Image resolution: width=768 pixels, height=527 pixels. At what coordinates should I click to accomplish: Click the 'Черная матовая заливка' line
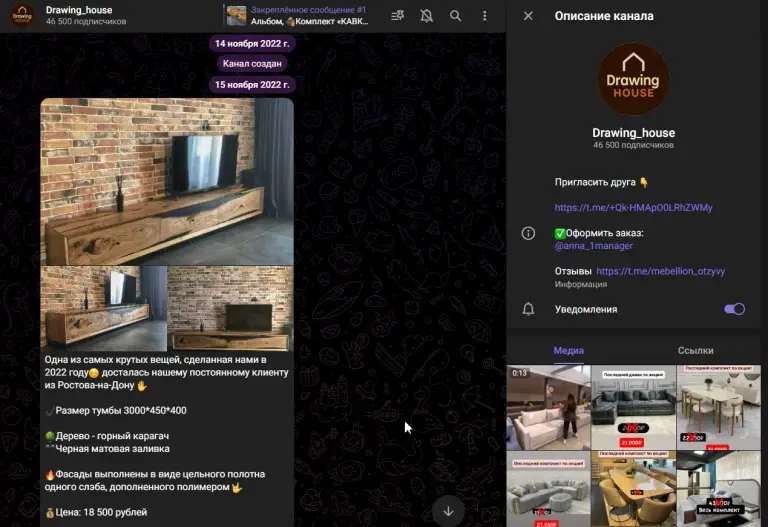pyautogui.click(x=112, y=449)
